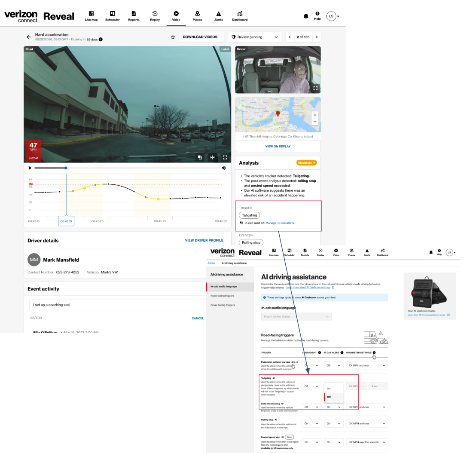Open Live map in the video review window

point(91,16)
